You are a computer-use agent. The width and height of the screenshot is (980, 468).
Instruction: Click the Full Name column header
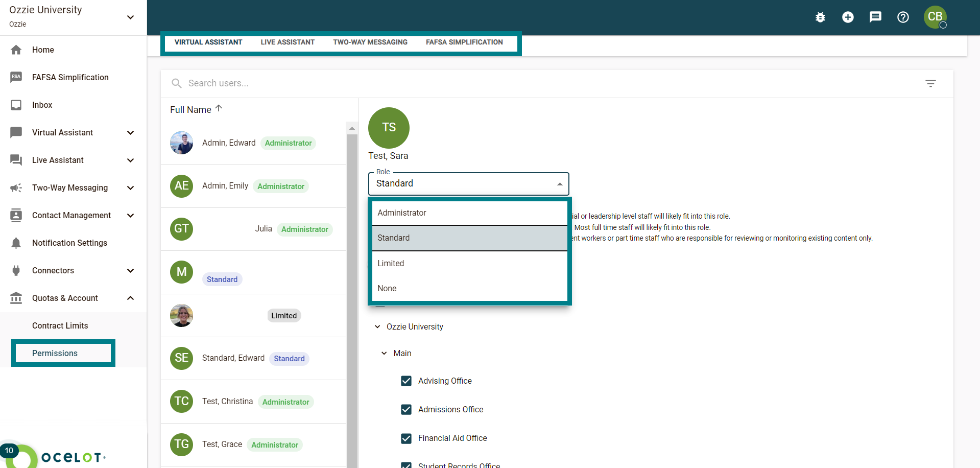tap(190, 110)
